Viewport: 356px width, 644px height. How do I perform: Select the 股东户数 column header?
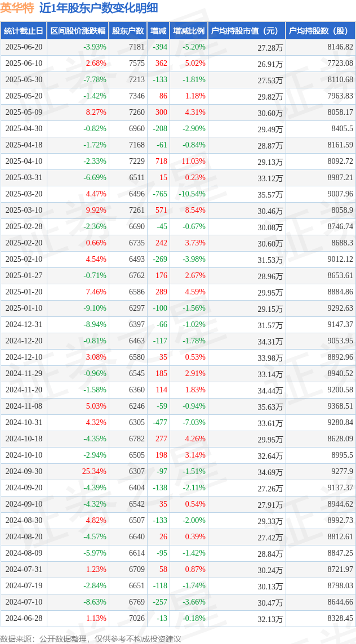[x=128, y=31]
